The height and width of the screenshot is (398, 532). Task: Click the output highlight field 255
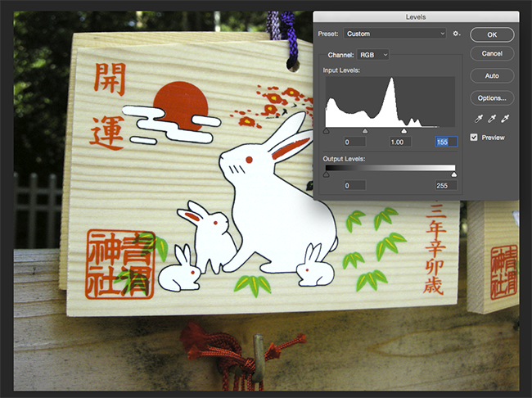[x=446, y=185]
